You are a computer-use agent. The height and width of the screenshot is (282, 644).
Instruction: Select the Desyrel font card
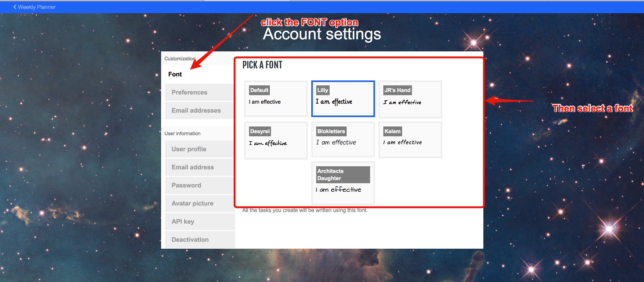pos(276,140)
